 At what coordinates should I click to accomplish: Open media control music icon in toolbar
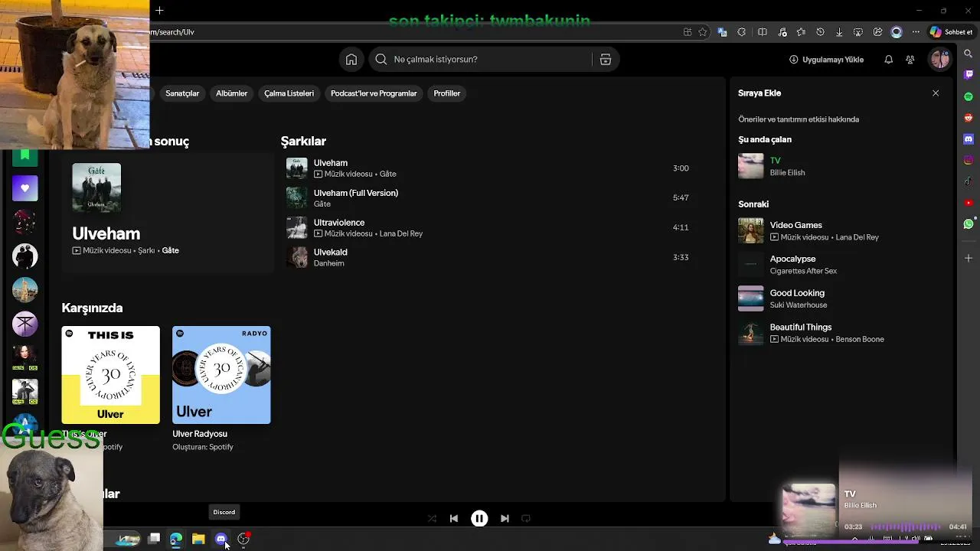(782, 32)
